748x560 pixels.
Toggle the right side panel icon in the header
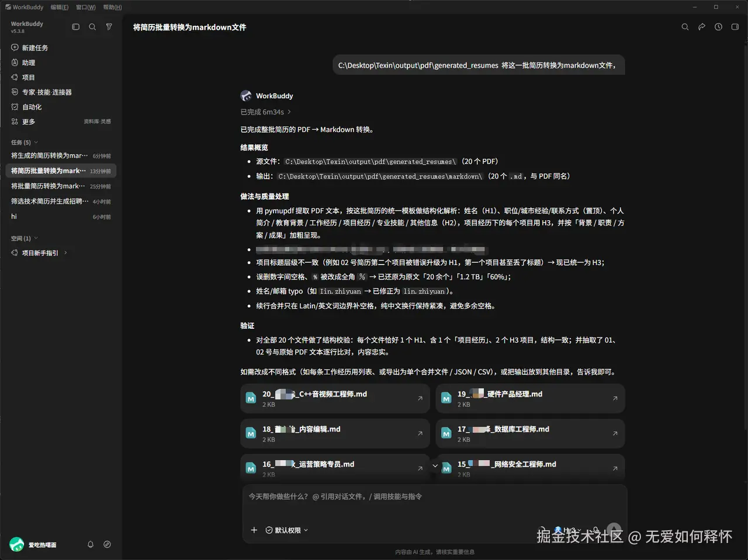point(735,27)
